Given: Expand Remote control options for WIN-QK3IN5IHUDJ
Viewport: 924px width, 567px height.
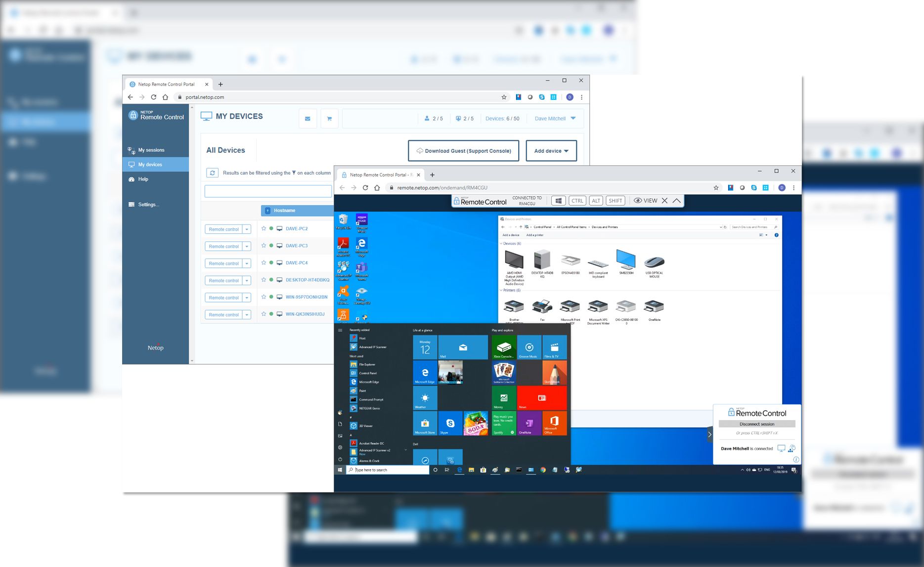Looking at the screenshot, I should tap(247, 315).
